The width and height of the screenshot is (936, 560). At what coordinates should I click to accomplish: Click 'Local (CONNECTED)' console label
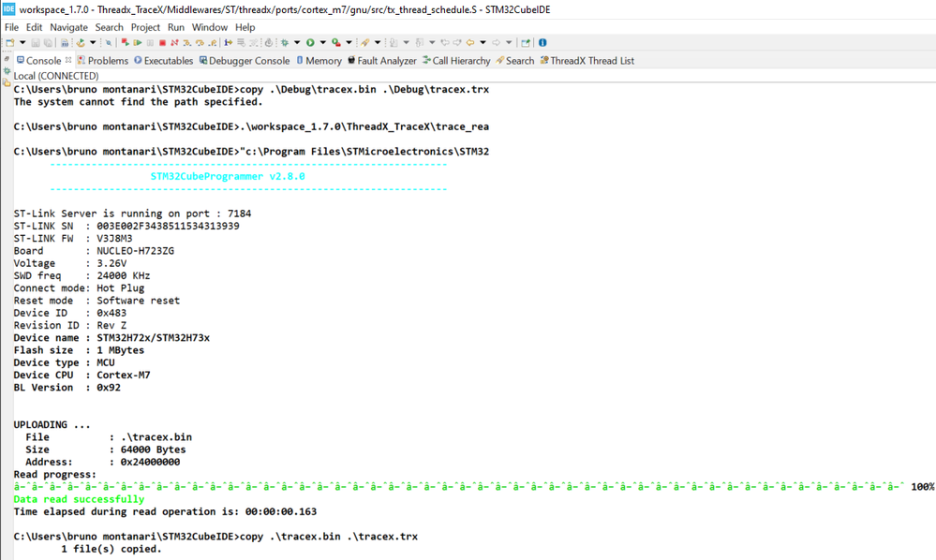pyautogui.click(x=56, y=76)
